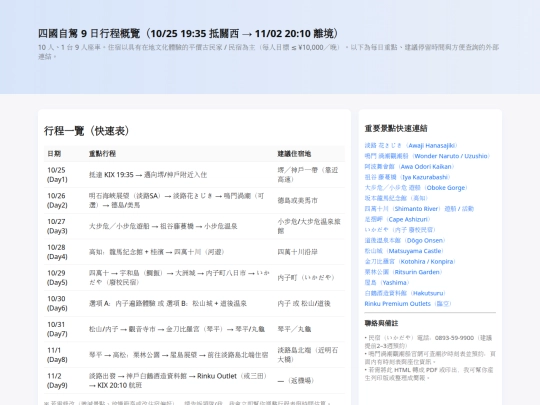Viewport: 540px width, 405px height.
Task: Click the page title 四國自駕 9 日行程概覽
Action: coord(188,33)
